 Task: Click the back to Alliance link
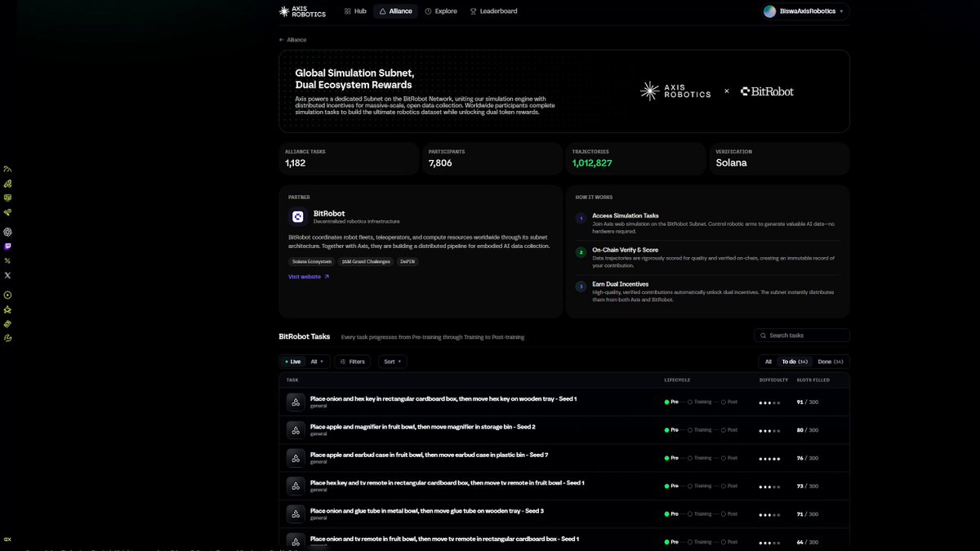coord(293,39)
